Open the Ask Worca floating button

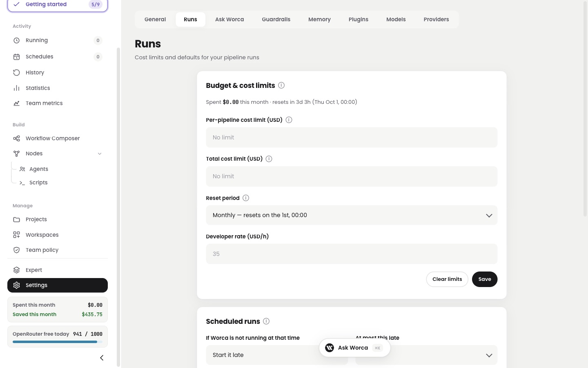point(354,348)
